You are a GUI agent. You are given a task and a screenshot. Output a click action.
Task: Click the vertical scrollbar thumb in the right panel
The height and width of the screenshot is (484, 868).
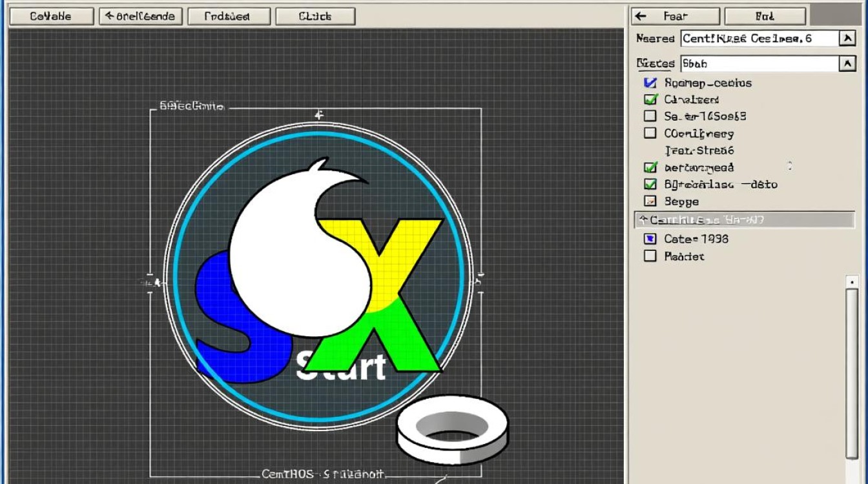click(x=852, y=374)
